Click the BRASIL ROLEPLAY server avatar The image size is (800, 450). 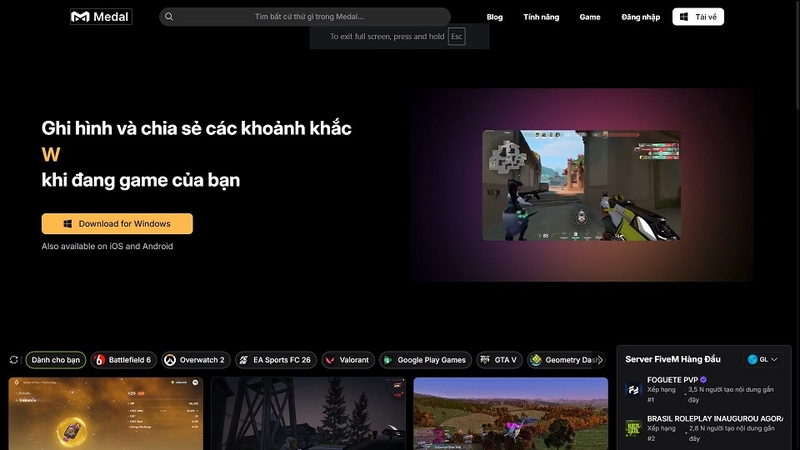coord(634,429)
